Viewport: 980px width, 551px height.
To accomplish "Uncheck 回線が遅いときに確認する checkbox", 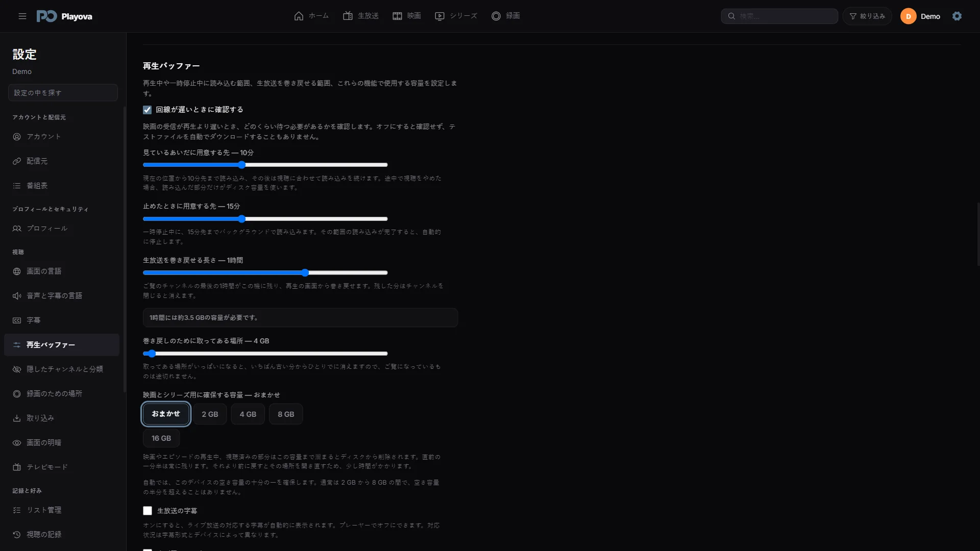I will [x=147, y=110].
